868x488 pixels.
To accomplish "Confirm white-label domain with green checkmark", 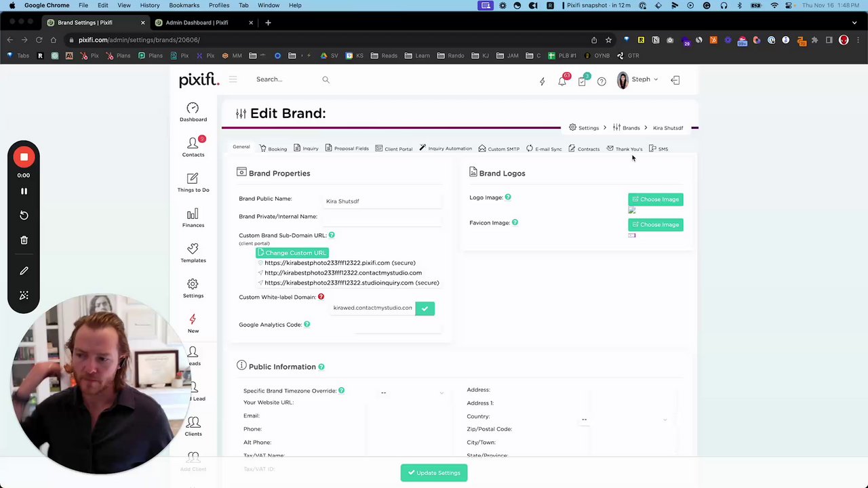I will pyautogui.click(x=425, y=308).
